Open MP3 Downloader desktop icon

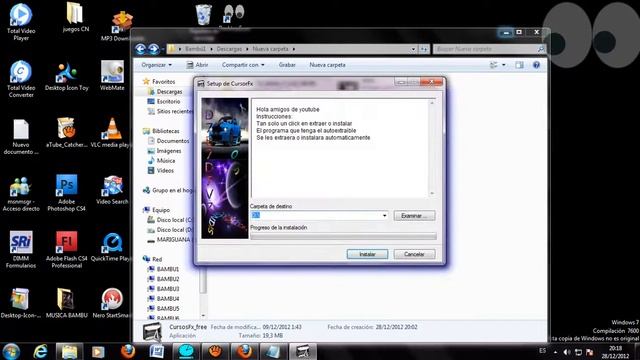point(121,25)
